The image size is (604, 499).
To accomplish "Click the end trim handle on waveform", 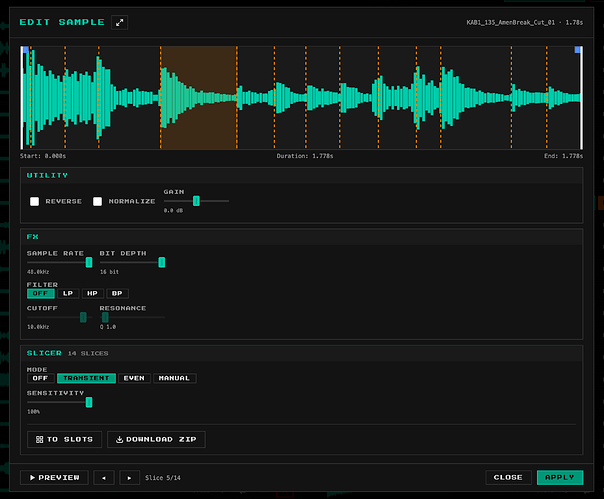I will click(x=578, y=49).
